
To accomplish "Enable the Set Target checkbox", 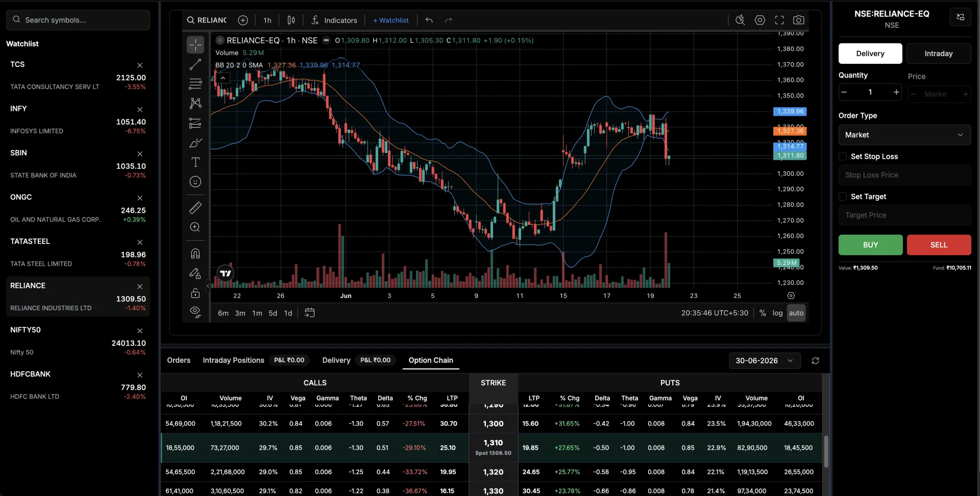I will (843, 196).
